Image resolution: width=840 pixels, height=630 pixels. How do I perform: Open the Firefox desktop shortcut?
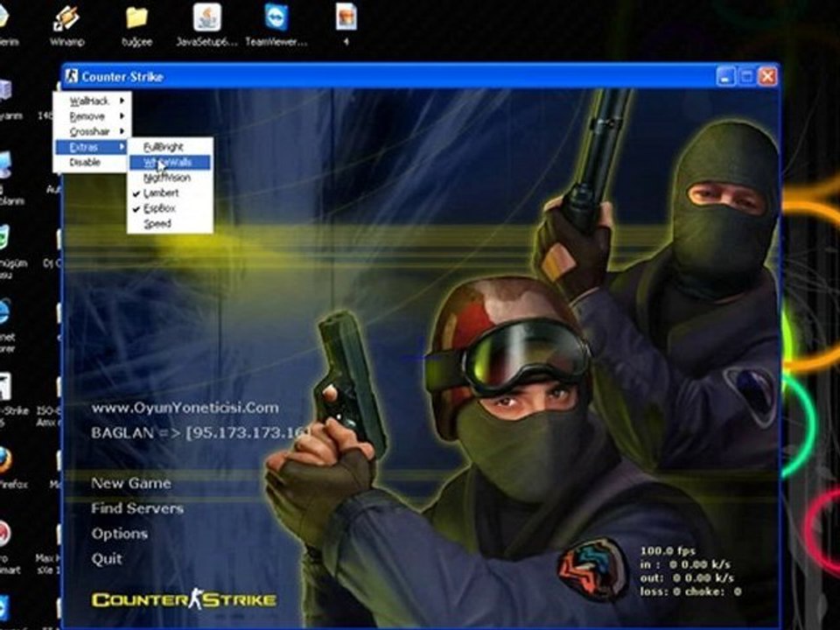pos(5,466)
